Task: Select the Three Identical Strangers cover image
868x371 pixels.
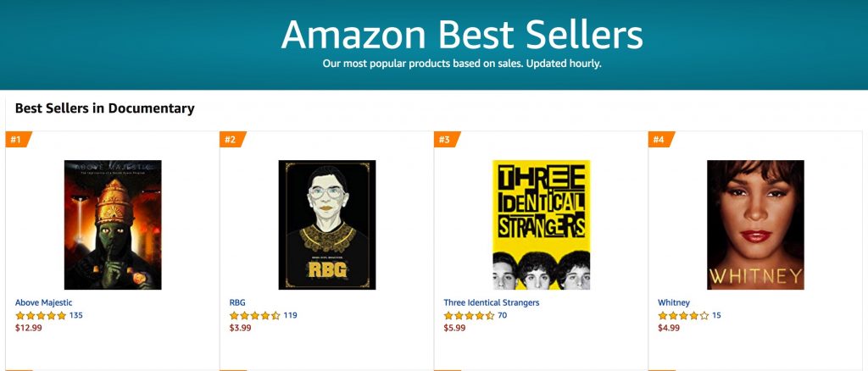Action: 542,224
